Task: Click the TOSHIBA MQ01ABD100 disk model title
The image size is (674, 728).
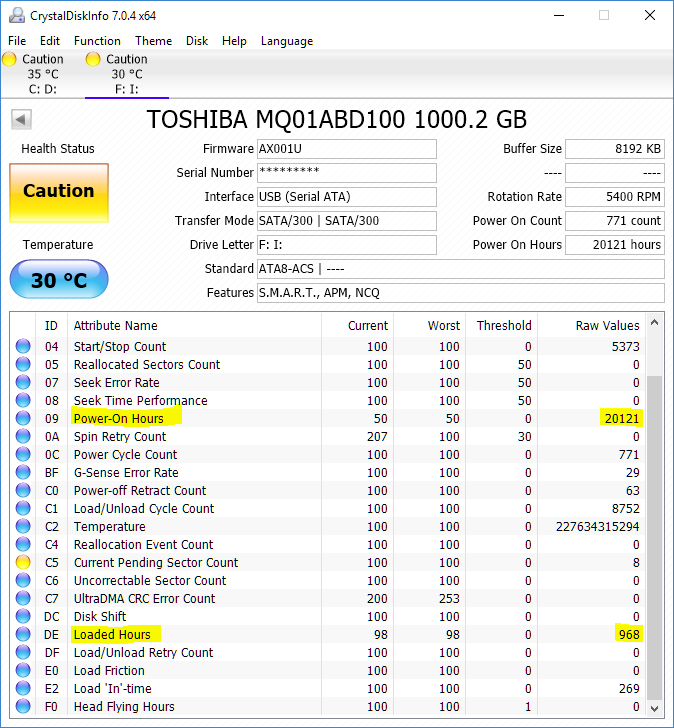Action: click(x=337, y=119)
